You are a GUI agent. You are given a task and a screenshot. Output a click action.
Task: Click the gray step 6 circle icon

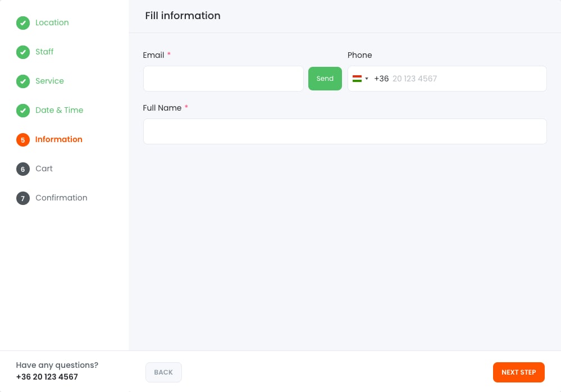22,169
